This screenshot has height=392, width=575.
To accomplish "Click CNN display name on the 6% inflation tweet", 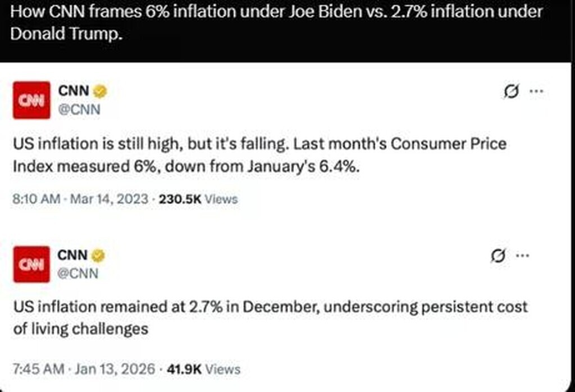I will point(73,90).
